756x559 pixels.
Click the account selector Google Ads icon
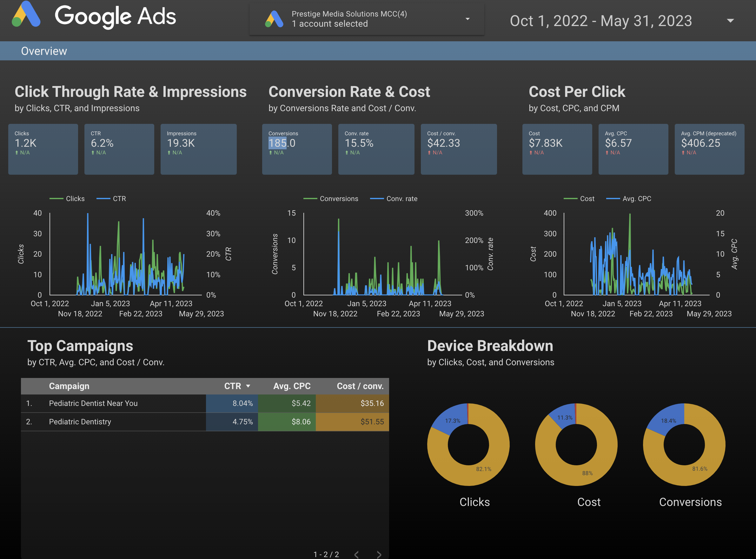(274, 19)
